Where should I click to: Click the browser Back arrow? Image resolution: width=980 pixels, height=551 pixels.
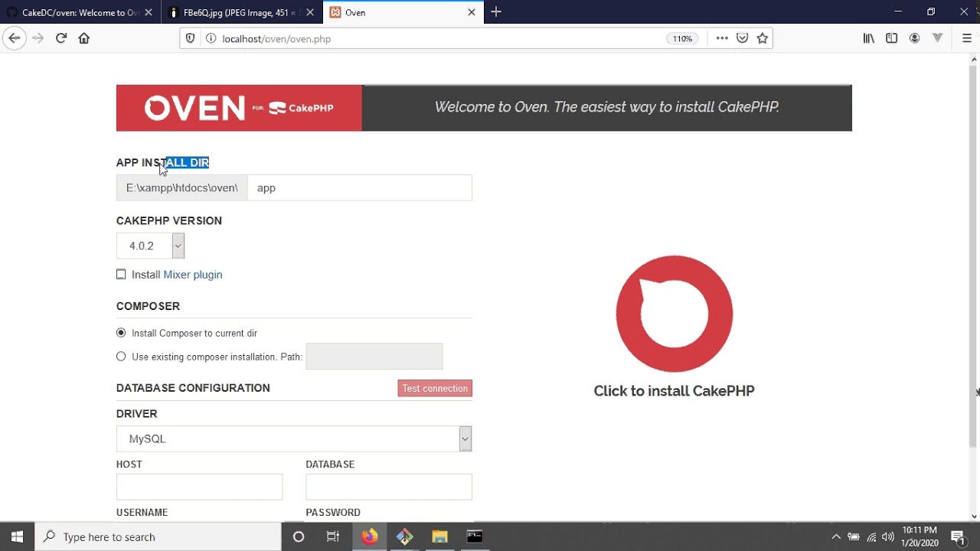[x=14, y=38]
